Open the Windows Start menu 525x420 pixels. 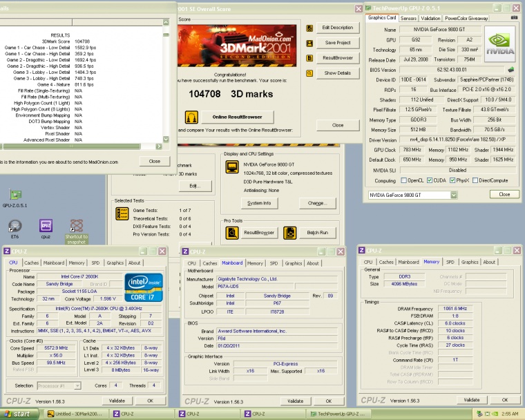(17, 414)
